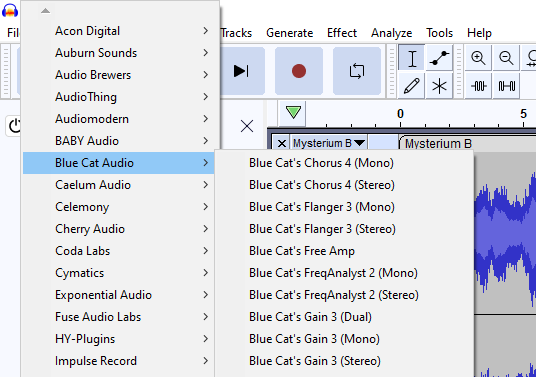Image resolution: width=536 pixels, height=377 pixels.
Task: Expand the Impulse Record submenu
Action: (119, 361)
